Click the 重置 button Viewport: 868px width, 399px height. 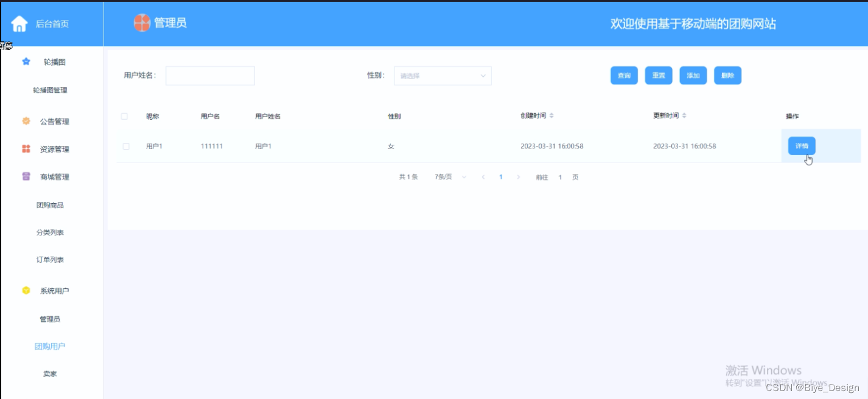pos(659,75)
